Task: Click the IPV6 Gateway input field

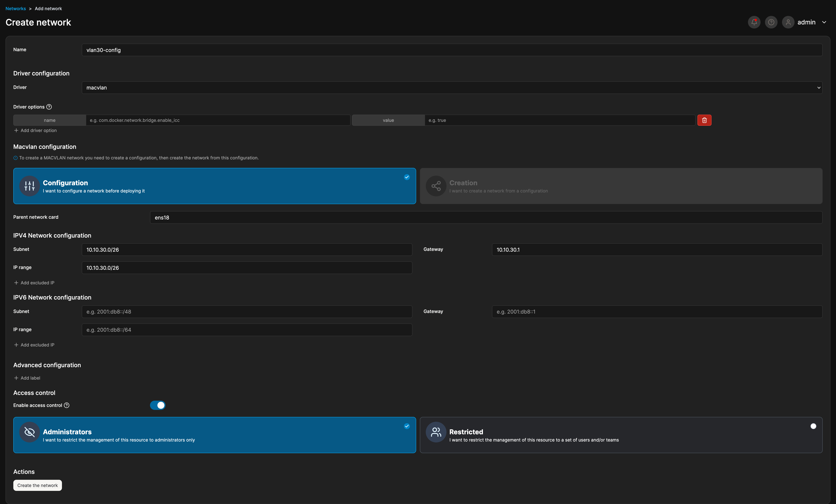Action: coord(657,312)
